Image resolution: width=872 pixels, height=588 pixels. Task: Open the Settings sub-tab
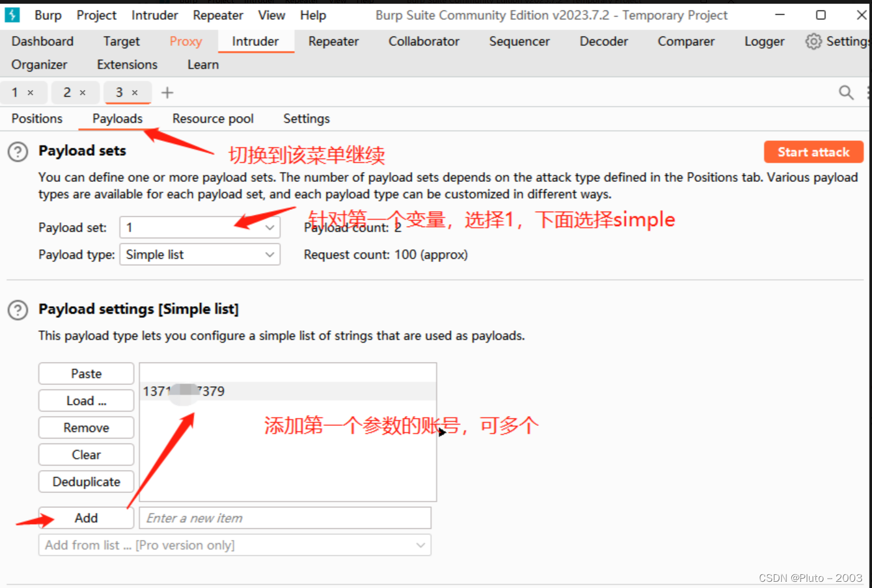(x=307, y=119)
